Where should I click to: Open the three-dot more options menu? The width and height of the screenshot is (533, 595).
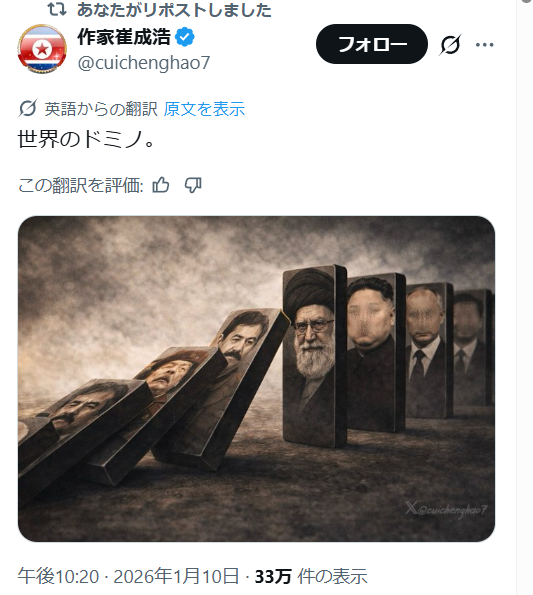[x=484, y=45]
